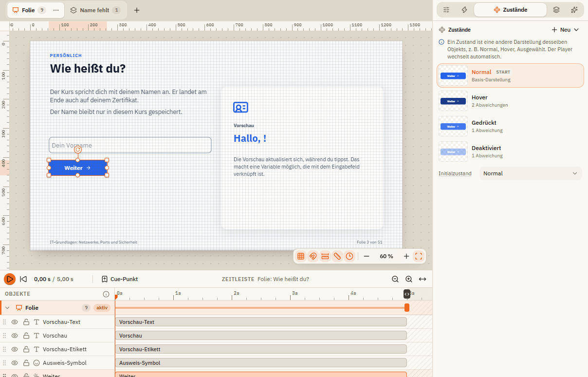Add a new tab with plus
Viewport: 588px width, 377px height.
click(x=137, y=10)
